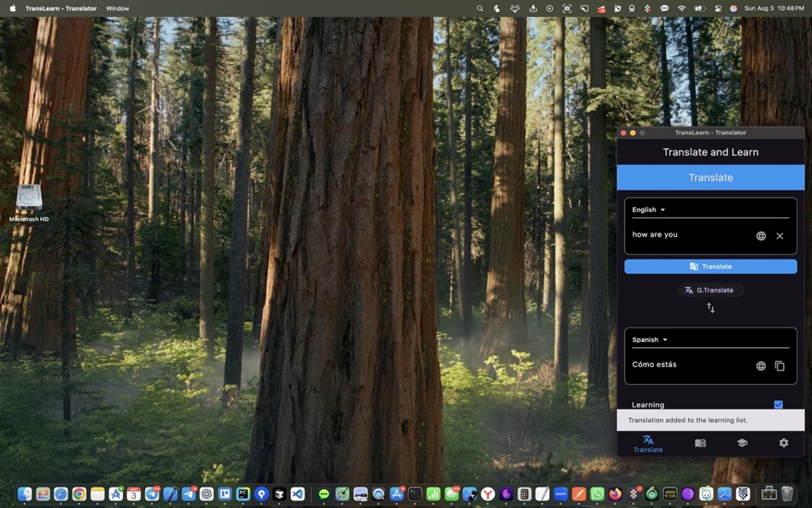812x508 pixels.
Task: Open the ChatGPT app from the Dock
Action: (207, 494)
